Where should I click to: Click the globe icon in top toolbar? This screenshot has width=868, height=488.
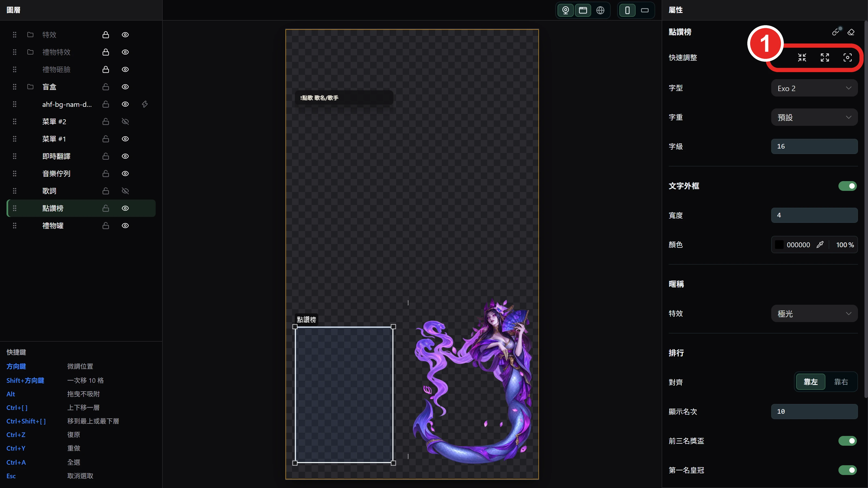[x=600, y=10]
